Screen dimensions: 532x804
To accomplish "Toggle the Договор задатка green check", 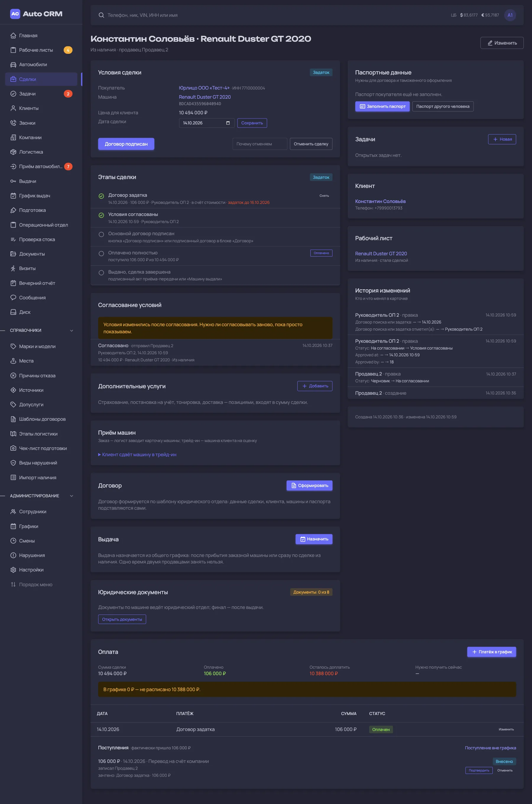I will pos(101,196).
